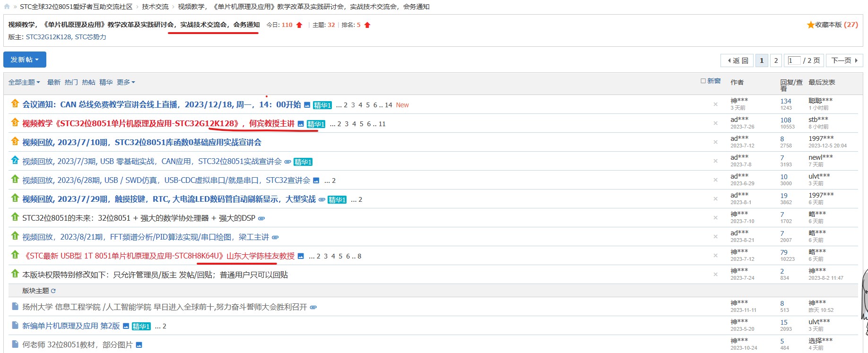This screenshot has height=353, width=868.
Task: Filter threads by 精华
Action: coord(106,82)
